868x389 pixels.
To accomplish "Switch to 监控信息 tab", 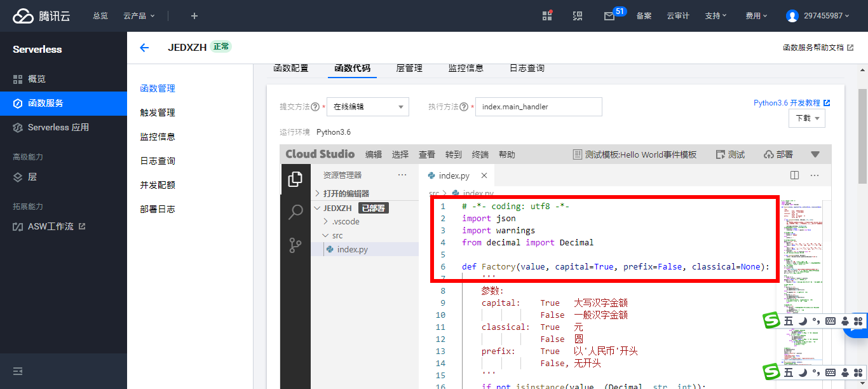I will 466,68.
